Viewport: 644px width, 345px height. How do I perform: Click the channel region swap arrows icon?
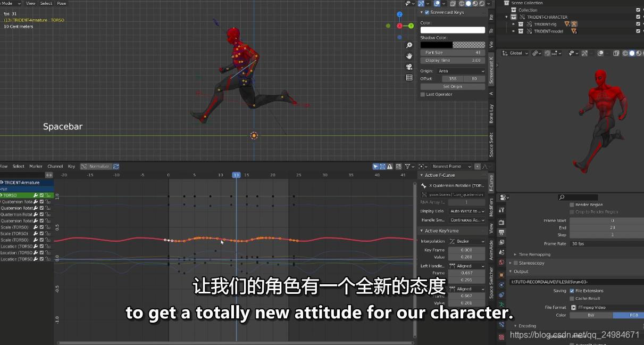pos(49,175)
